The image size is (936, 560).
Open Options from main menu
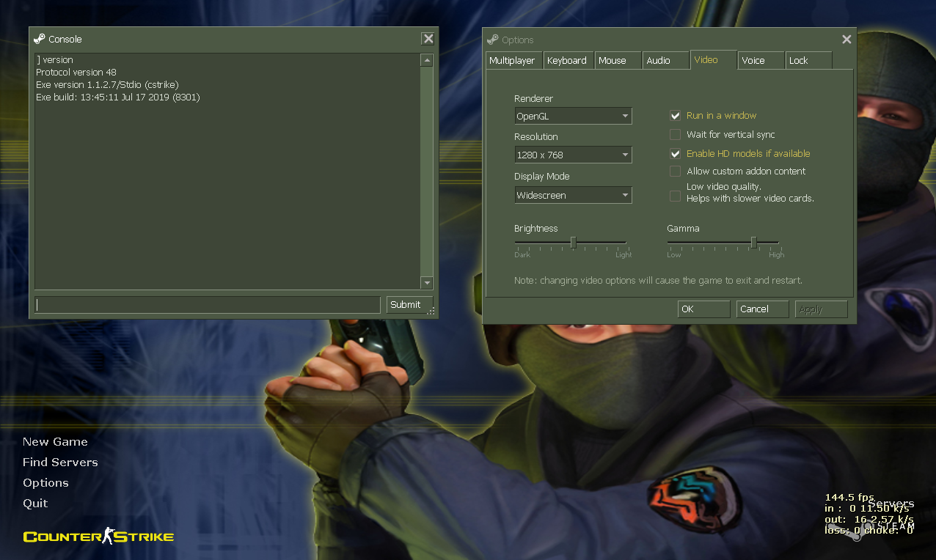click(45, 482)
